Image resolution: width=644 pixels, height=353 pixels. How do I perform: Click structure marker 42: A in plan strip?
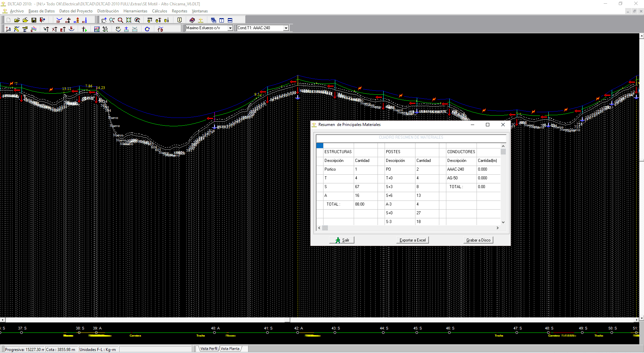tap(298, 333)
